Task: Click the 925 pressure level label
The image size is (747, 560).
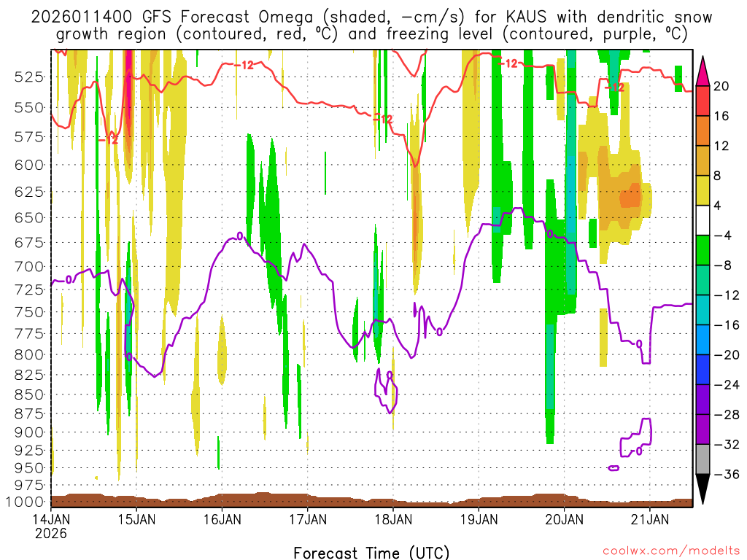Action: (x=29, y=450)
